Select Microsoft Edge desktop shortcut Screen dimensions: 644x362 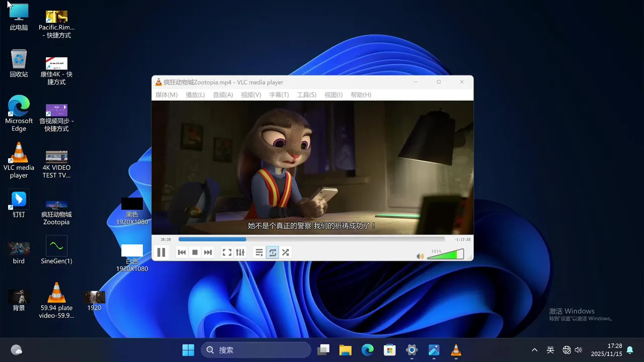coord(19,114)
